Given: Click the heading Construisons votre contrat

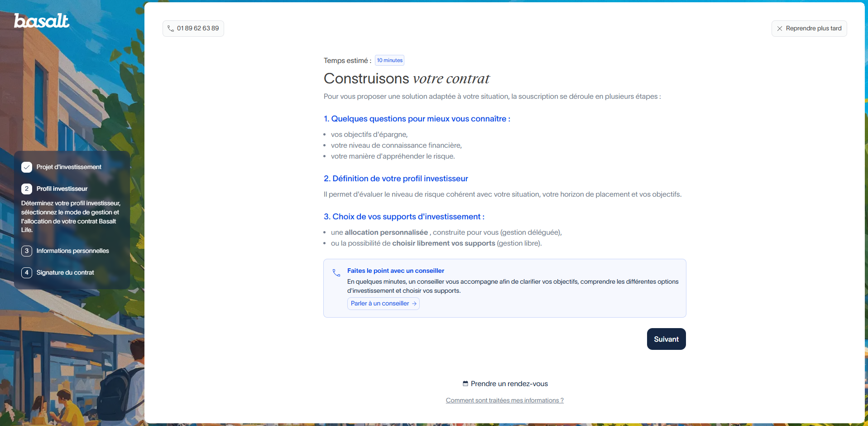Looking at the screenshot, I should 407,79.
